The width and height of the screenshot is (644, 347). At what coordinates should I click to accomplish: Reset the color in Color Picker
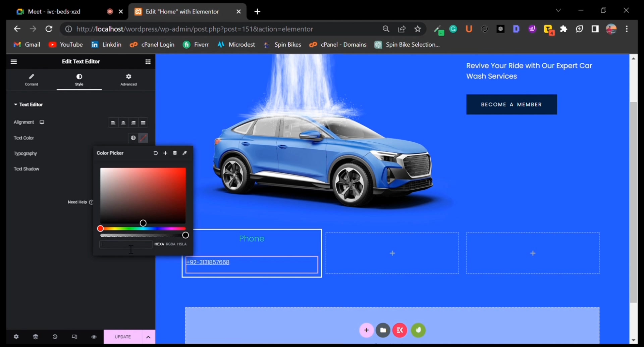156,153
